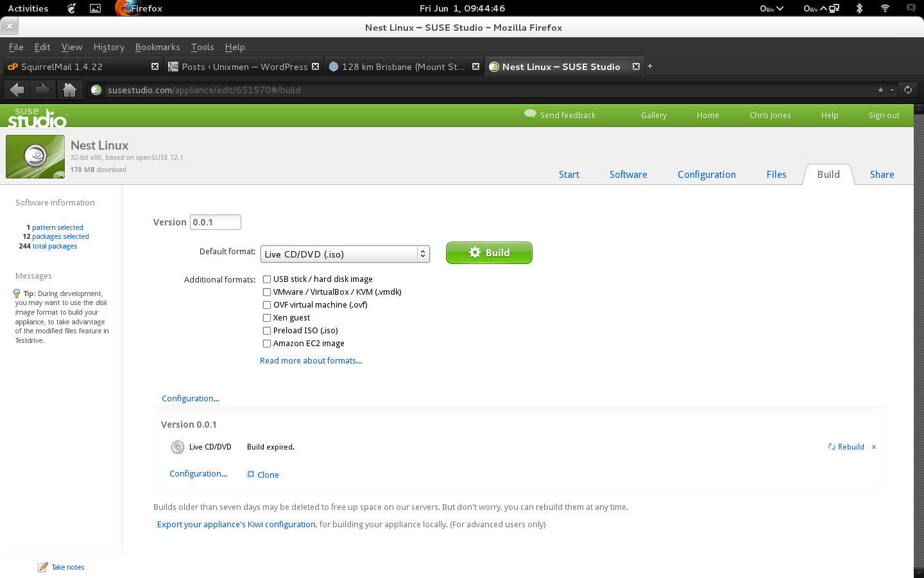The image size is (924, 578).
Task: Switch to the Software tab
Action: tap(628, 175)
